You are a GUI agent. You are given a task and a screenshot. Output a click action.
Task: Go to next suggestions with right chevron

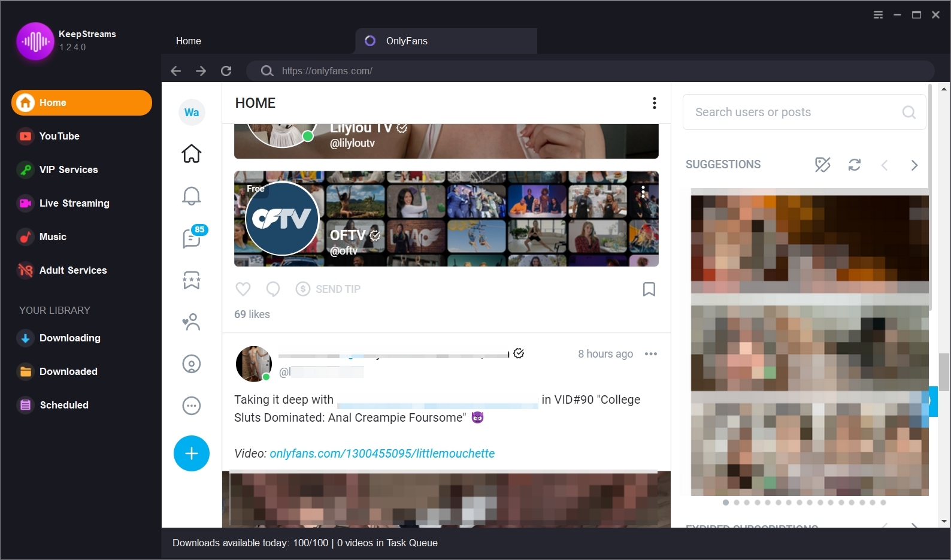point(914,165)
